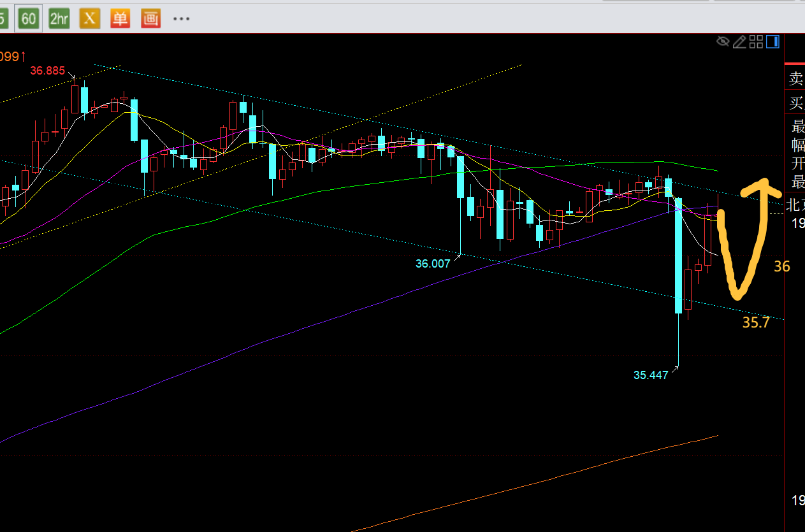
Task: Switch to the four-square grid layout icon
Action: click(756, 42)
